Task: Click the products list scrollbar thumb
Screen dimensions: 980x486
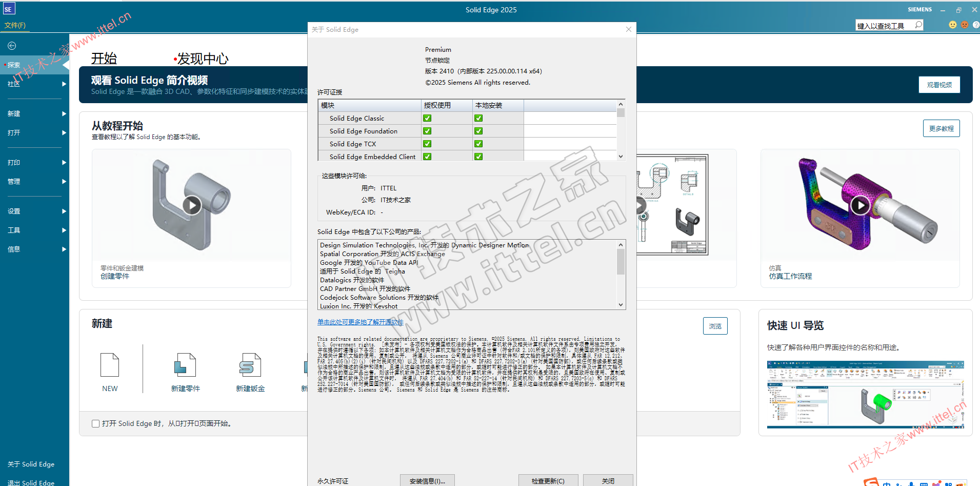Action: (x=621, y=262)
